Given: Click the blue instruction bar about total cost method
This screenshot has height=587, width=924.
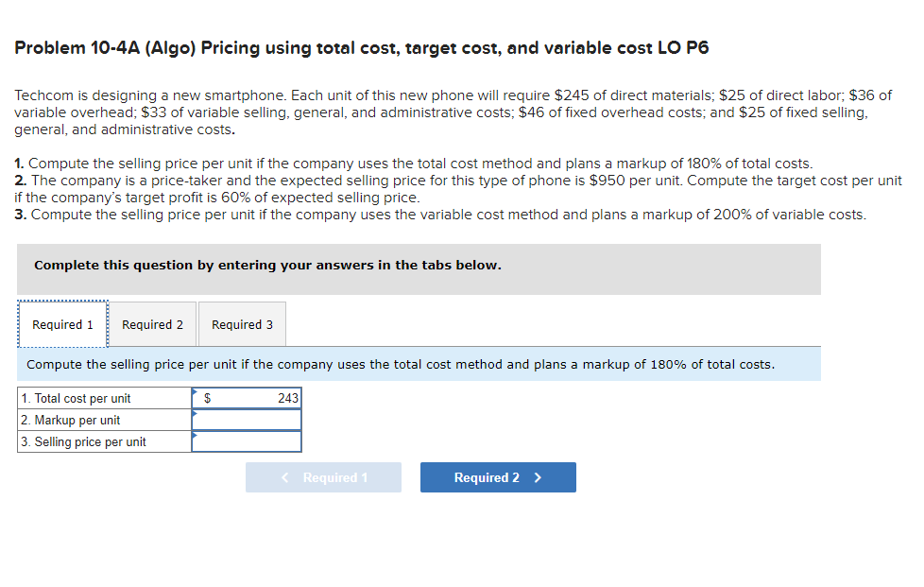Looking at the screenshot, I should (420, 365).
